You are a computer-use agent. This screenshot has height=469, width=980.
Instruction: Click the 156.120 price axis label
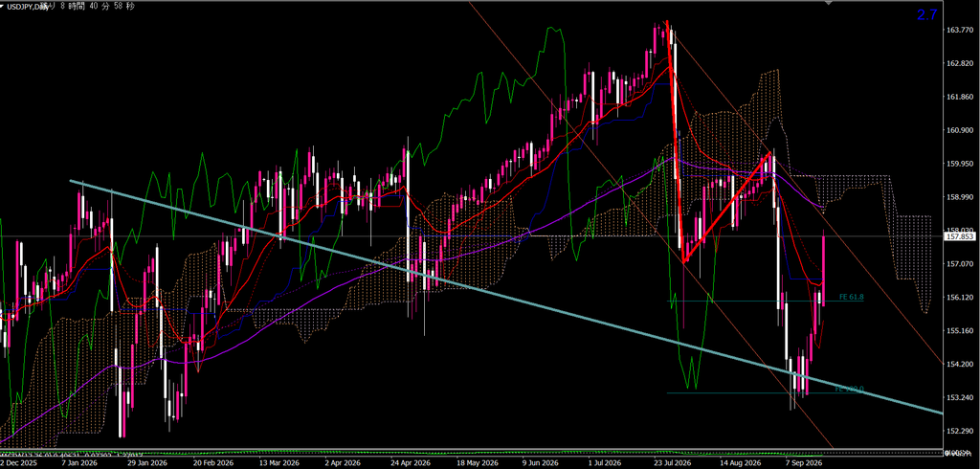click(x=961, y=297)
